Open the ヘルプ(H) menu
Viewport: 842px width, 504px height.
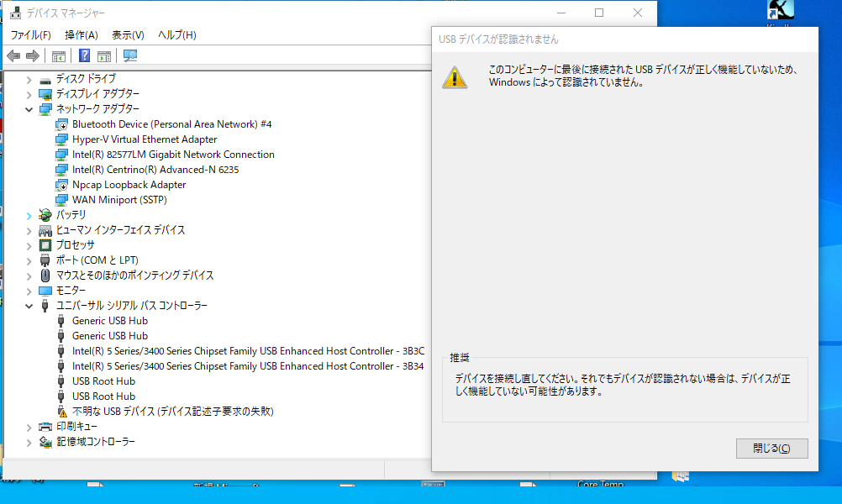coord(177,35)
